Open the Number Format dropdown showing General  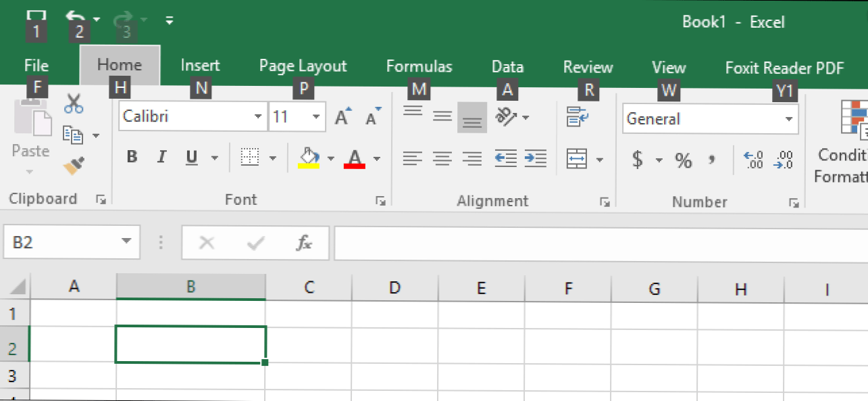point(788,119)
